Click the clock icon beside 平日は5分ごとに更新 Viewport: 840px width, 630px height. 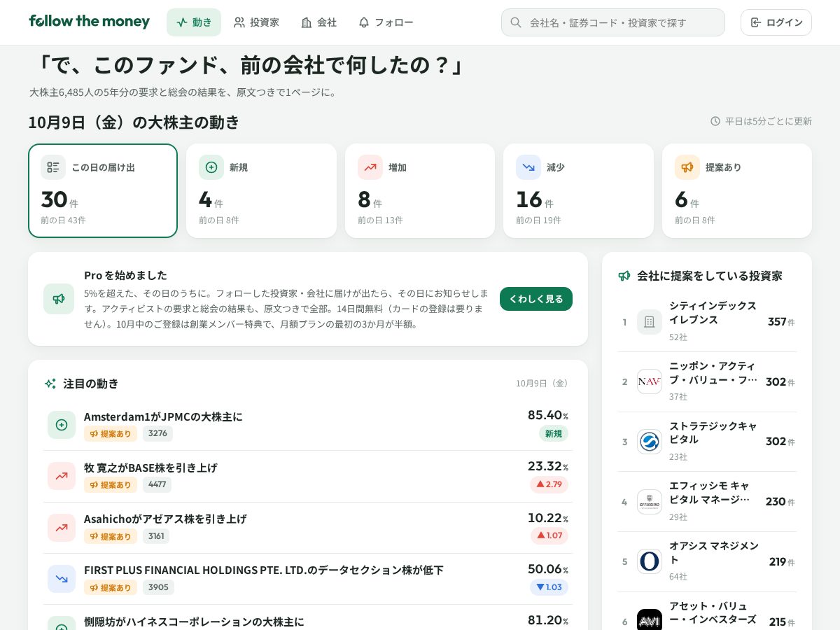[x=715, y=121]
